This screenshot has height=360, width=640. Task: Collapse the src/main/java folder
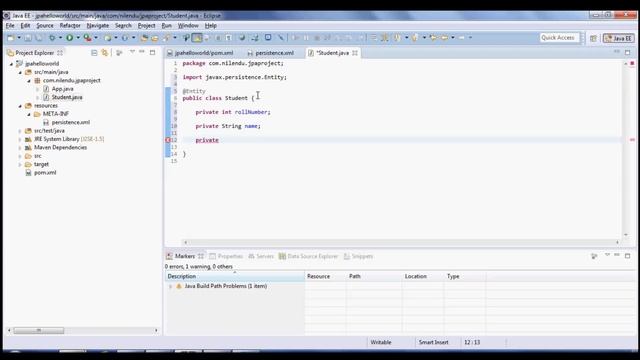coord(20,72)
